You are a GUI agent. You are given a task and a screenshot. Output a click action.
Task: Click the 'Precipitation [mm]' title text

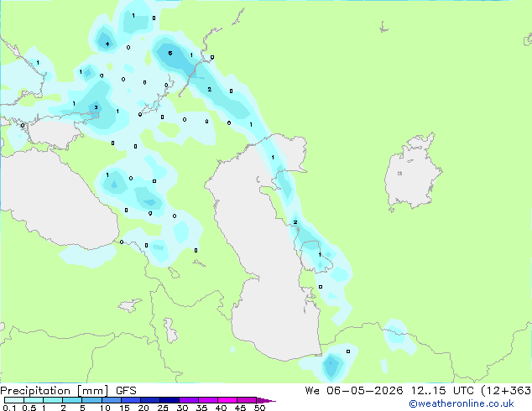(x=55, y=391)
